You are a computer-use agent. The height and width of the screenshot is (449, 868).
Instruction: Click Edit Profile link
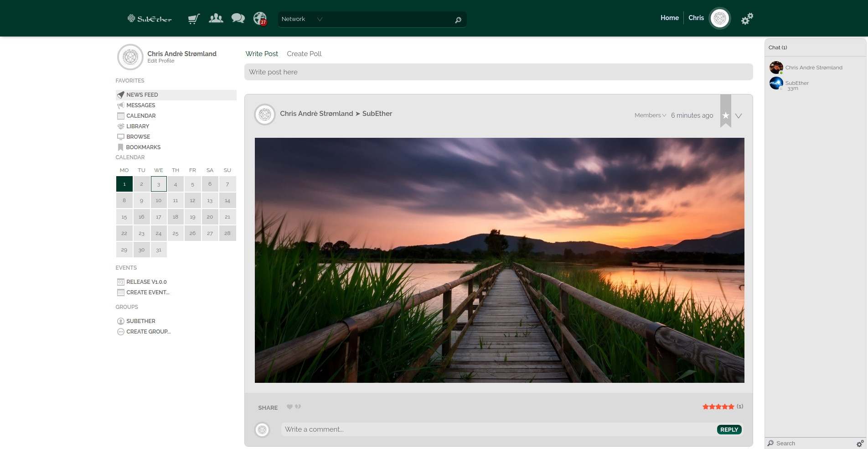click(x=160, y=61)
